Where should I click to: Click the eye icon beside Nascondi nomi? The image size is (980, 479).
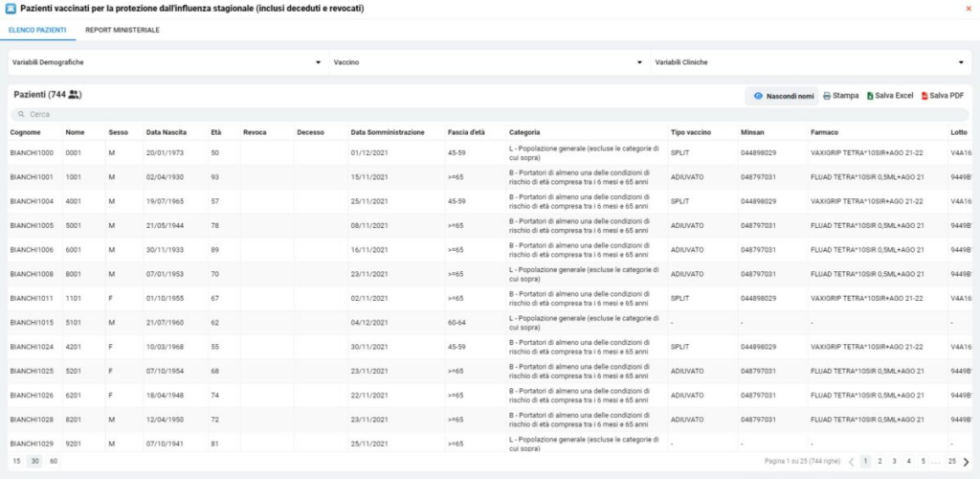click(757, 96)
